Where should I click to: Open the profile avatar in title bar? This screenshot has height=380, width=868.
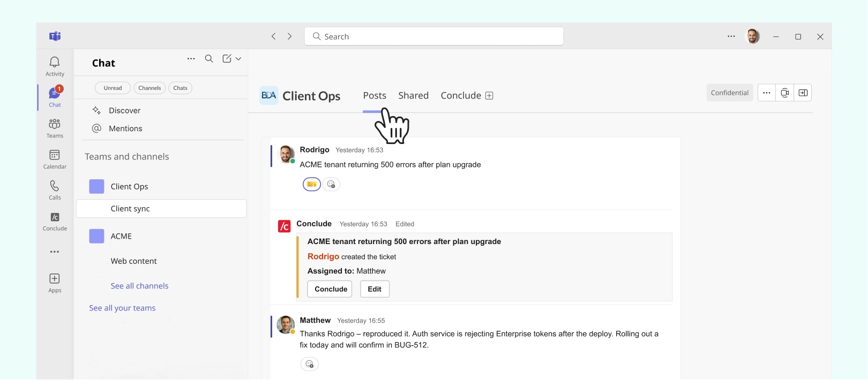pos(753,36)
